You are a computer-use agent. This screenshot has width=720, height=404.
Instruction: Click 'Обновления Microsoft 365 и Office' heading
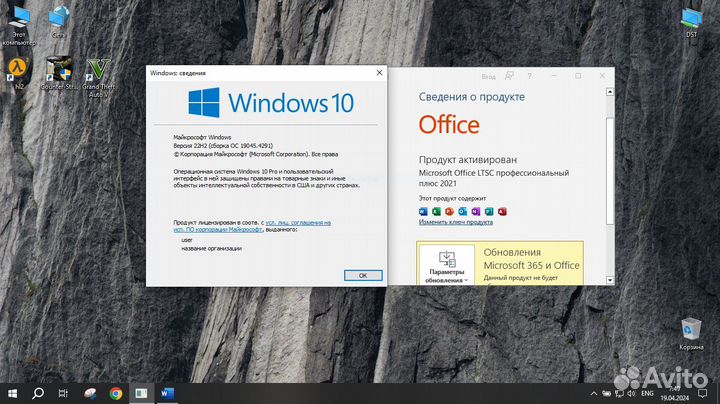tap(531, 259)
